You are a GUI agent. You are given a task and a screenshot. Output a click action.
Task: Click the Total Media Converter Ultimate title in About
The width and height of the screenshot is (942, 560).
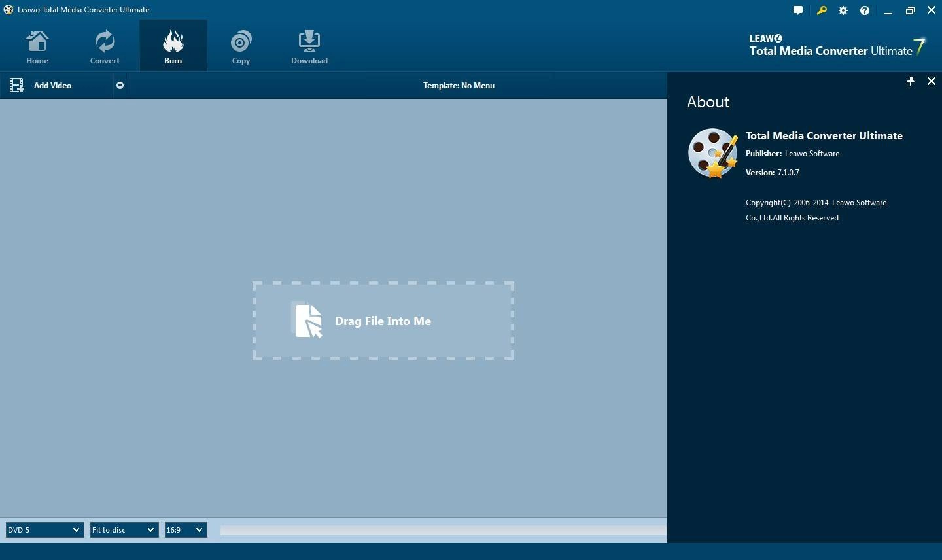pyautogui.click(x=824, y=135)
